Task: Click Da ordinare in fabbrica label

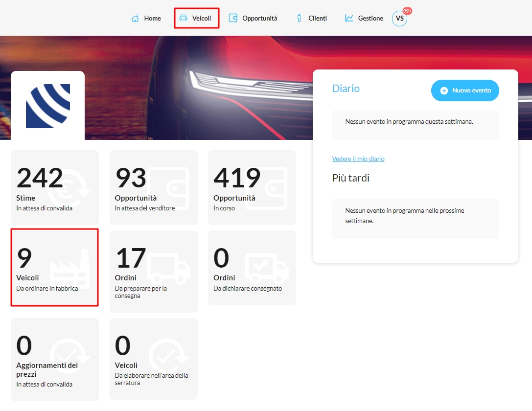Action: tap(47, 288)
